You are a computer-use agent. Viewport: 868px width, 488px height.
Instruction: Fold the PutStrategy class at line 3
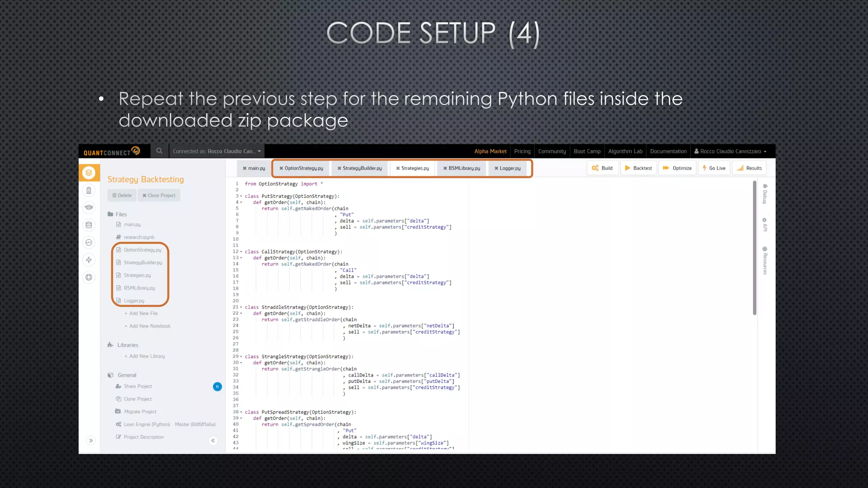click(241, 196)
